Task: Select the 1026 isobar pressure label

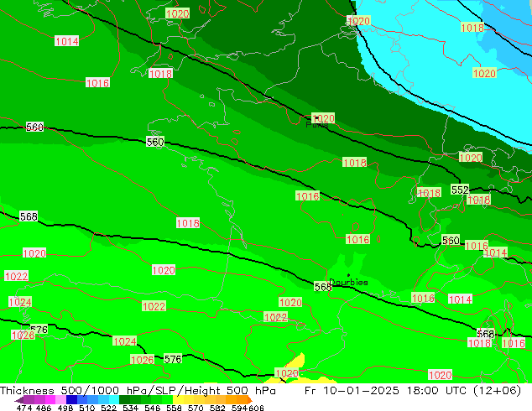Action: click(142, 360)
